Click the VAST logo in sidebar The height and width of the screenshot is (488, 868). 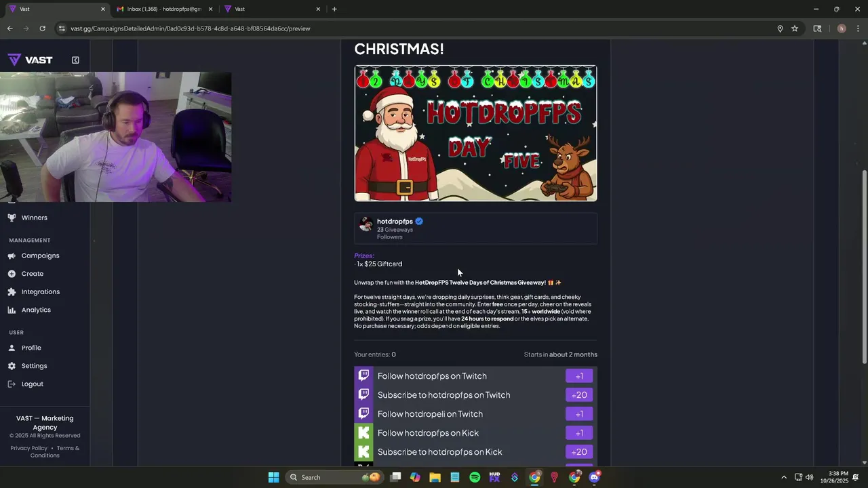[31, 60]
